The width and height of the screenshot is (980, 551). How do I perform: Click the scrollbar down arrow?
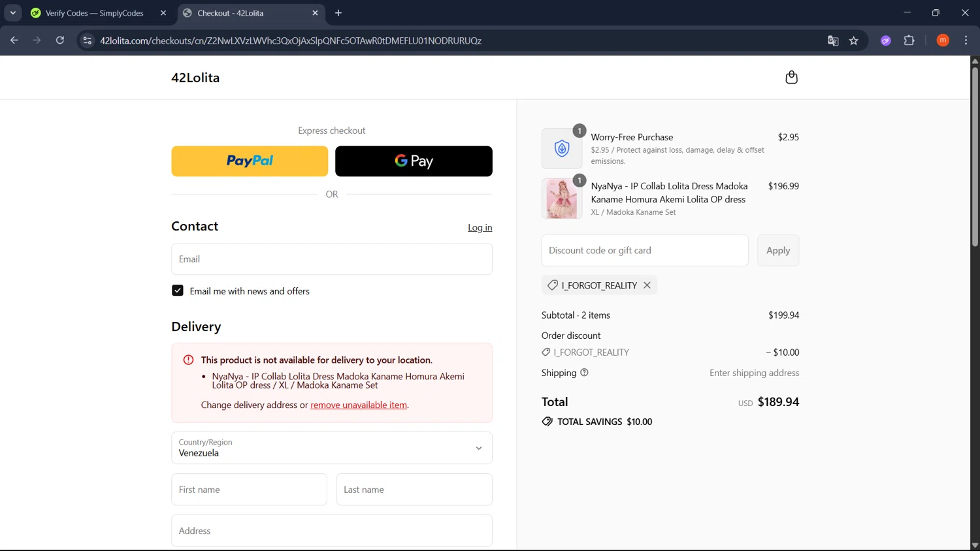point(975,546)
